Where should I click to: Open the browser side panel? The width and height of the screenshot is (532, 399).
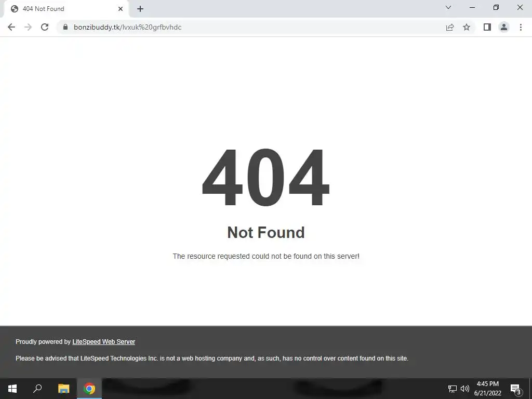tap(487, 27)
